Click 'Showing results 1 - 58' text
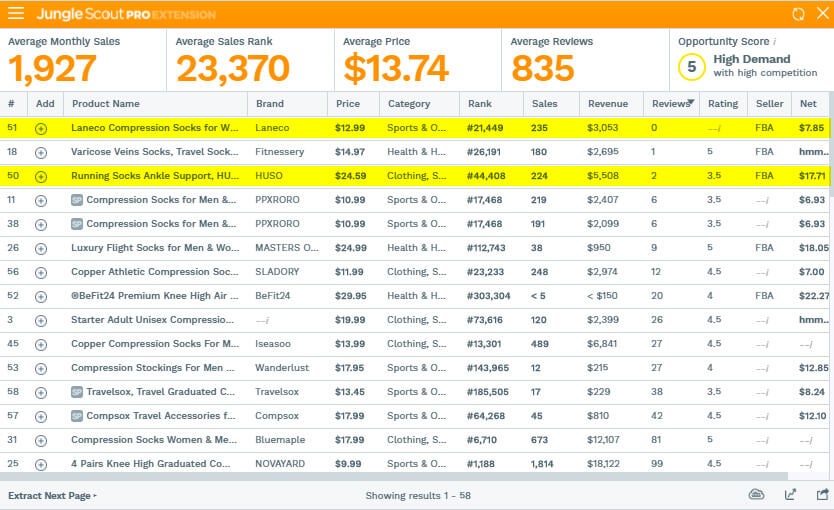 (418, 496)
